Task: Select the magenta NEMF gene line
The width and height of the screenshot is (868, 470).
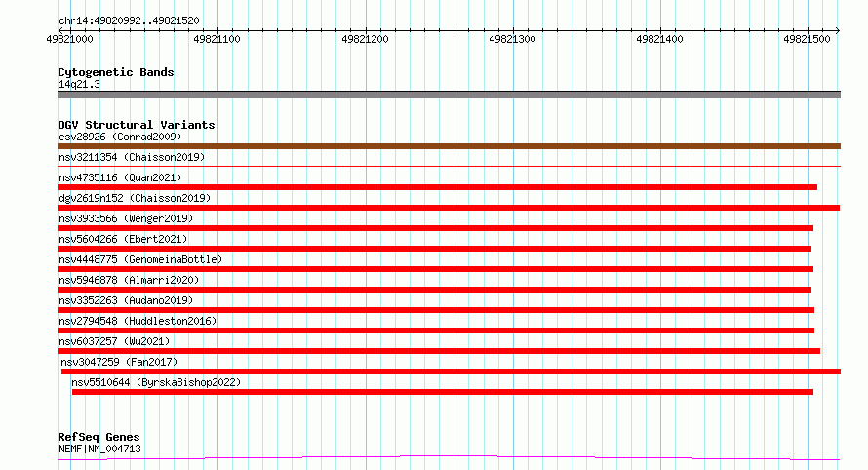Action: click(449, 458)
